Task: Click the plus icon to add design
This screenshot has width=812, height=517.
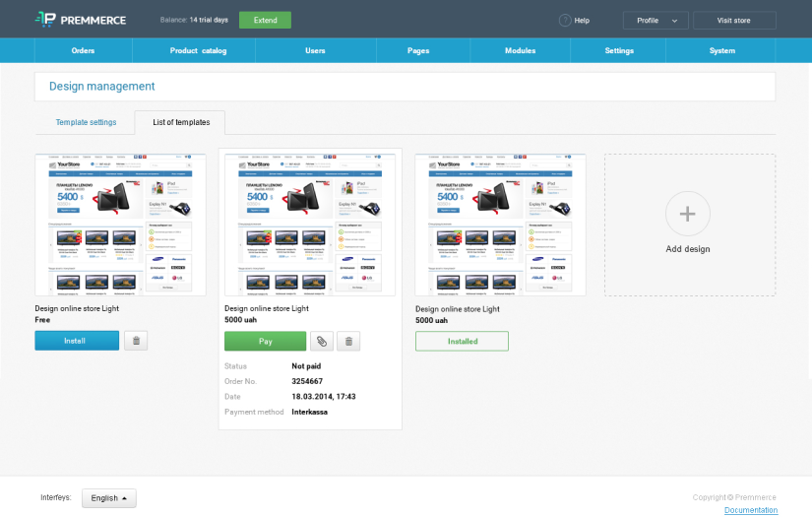Action: pos(688,214)
